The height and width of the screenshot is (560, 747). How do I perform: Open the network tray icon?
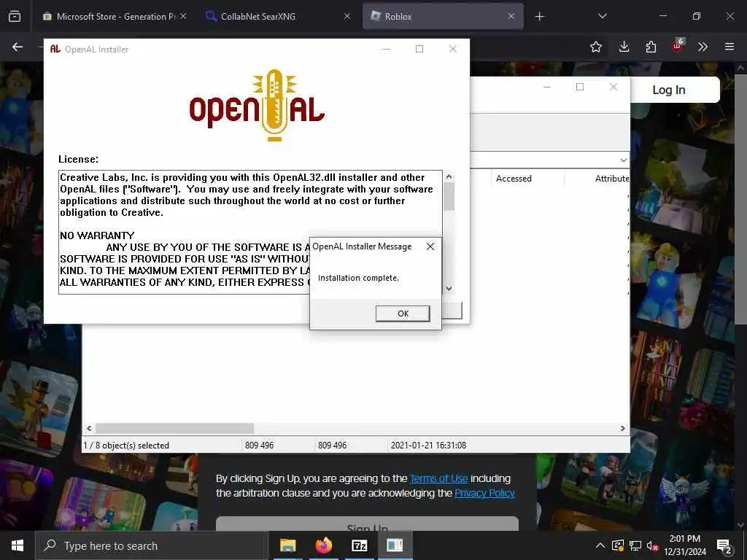coord(635,545)
